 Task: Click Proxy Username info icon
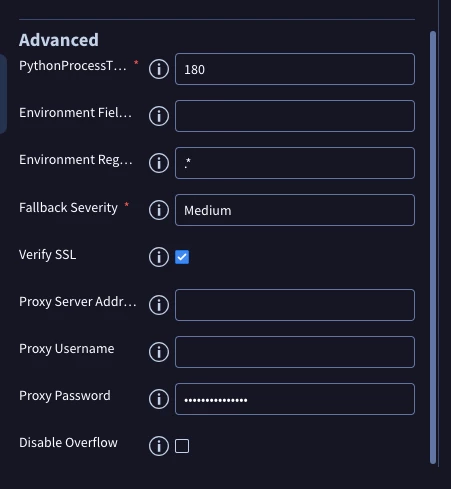coord(159,352)
